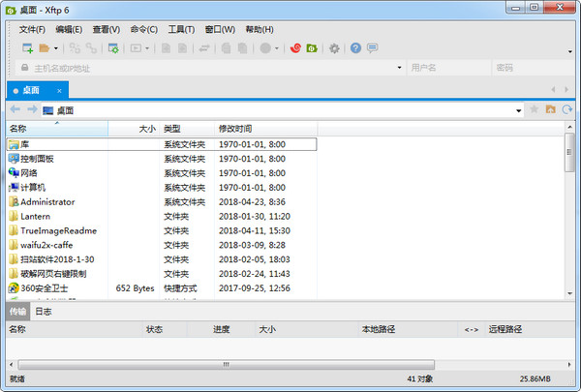Open the host address dropdown arrow
The image size is (581, 392).
[398, 68]
